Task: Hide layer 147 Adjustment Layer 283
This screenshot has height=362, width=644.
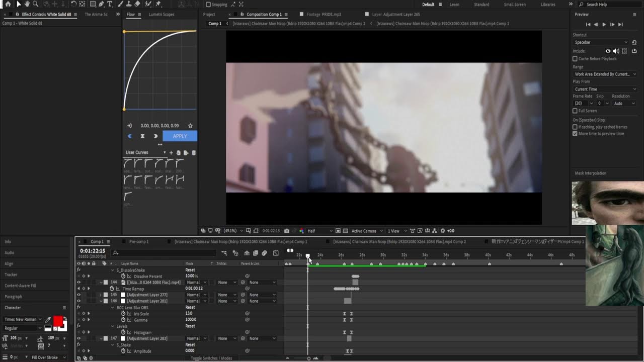Action: [78, 338]
